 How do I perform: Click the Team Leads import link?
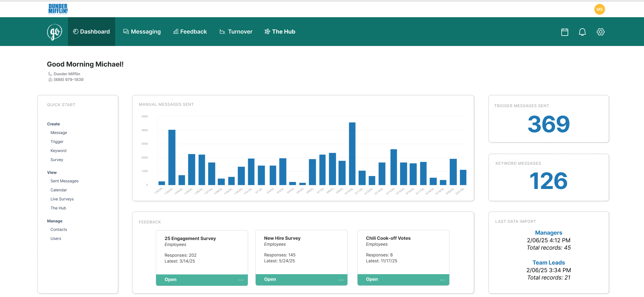[548, 263]
